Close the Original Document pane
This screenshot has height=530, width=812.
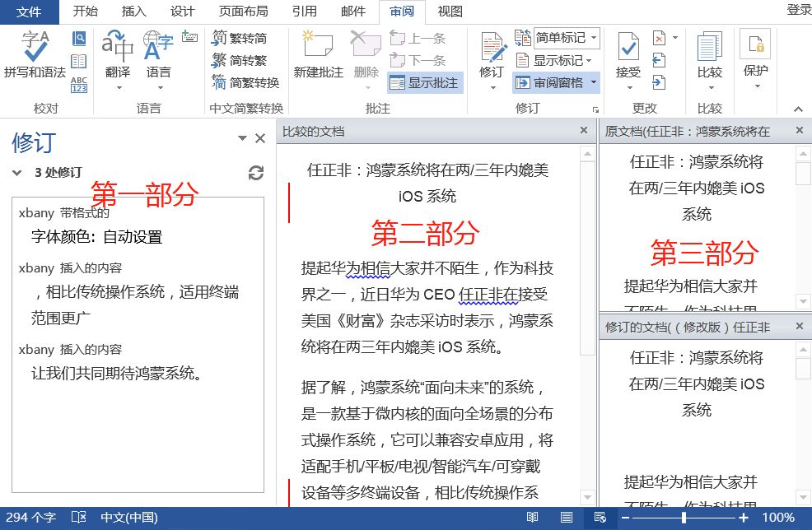(800, 130)
